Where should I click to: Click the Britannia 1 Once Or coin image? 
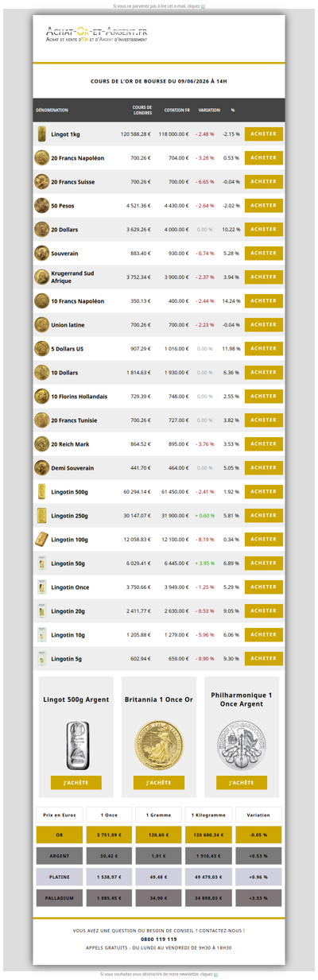click(159, 745)
